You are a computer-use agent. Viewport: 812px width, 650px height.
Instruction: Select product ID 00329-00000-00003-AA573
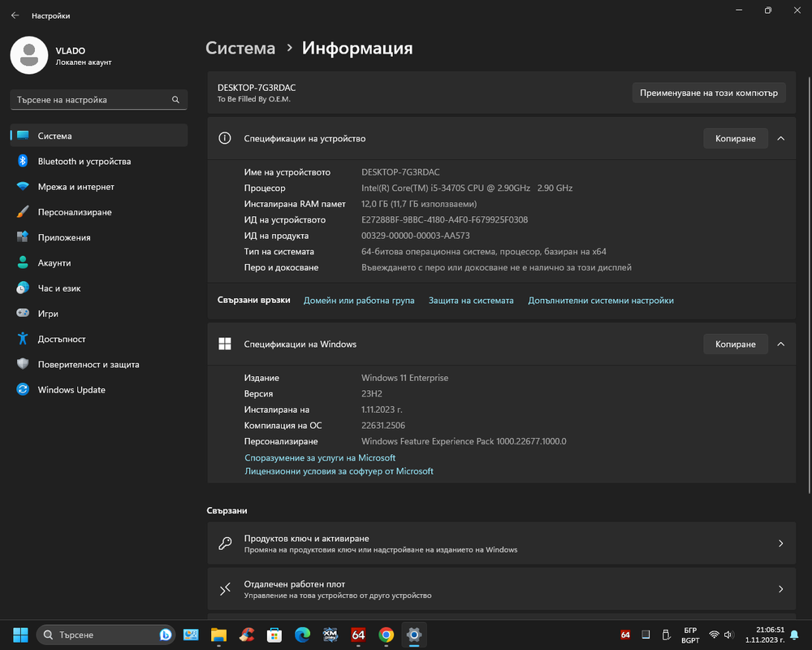point(416,236)
